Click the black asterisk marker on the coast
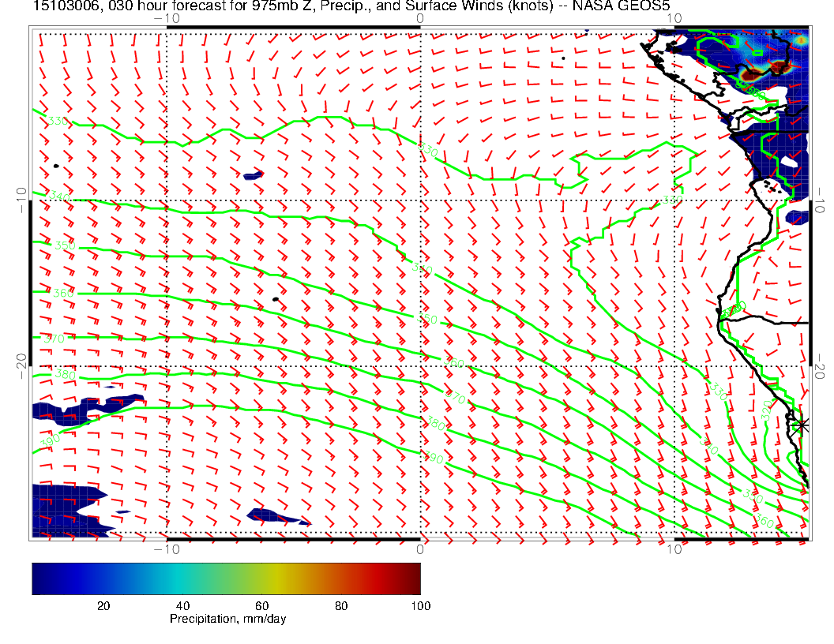Screen dimensions: 834x644 point(802,425)
